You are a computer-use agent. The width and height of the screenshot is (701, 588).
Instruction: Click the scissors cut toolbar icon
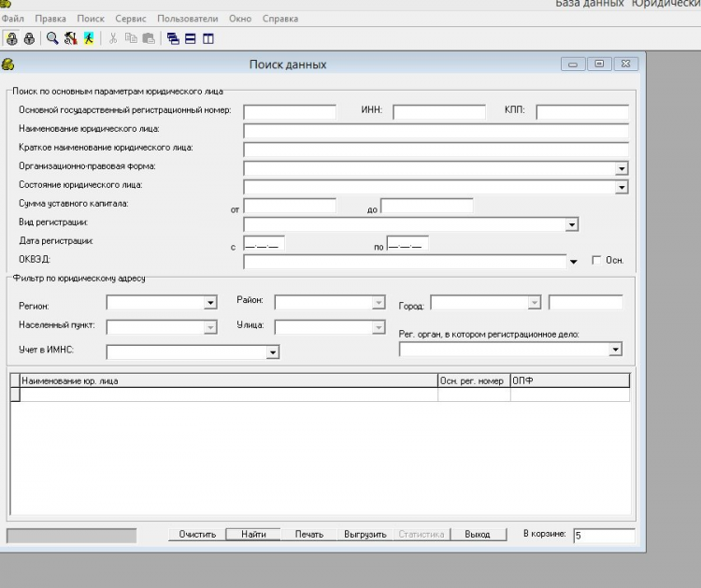tap(113, 38)
